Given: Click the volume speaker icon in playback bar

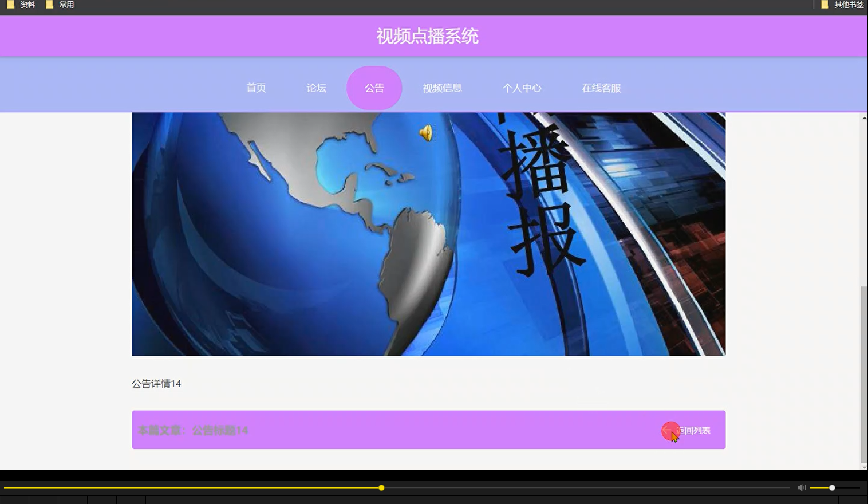Looking at the screenshot, I should 801,487.
